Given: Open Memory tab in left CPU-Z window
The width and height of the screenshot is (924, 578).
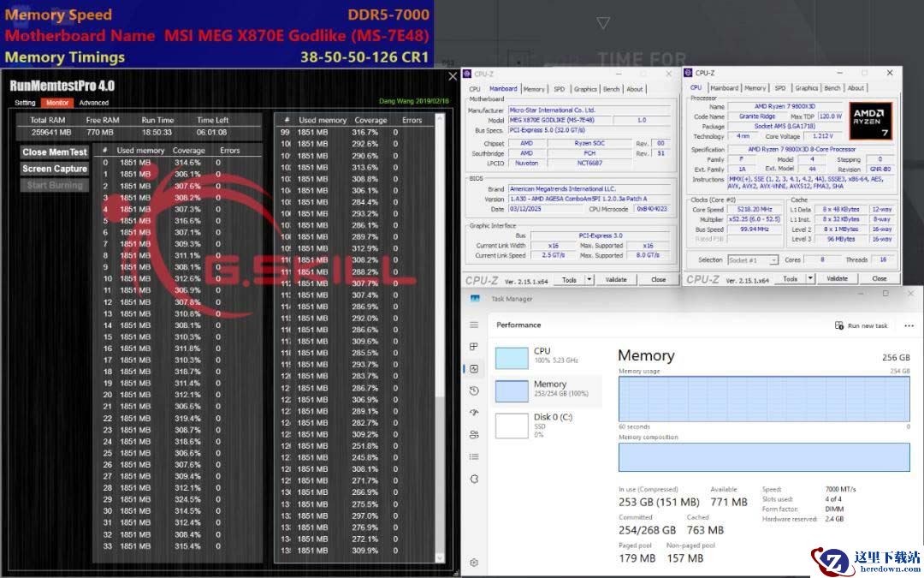Looking at the screenshot, I should point(534,89).
